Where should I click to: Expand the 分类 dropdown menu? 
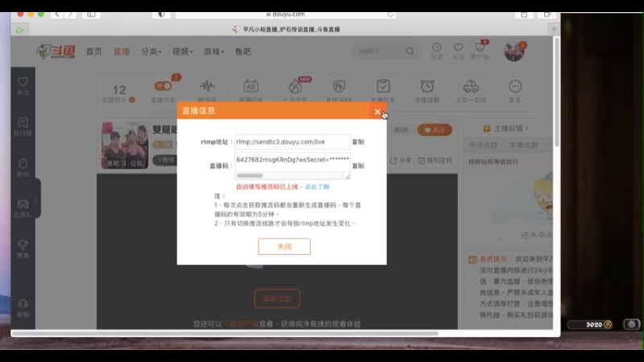(151, 51)
